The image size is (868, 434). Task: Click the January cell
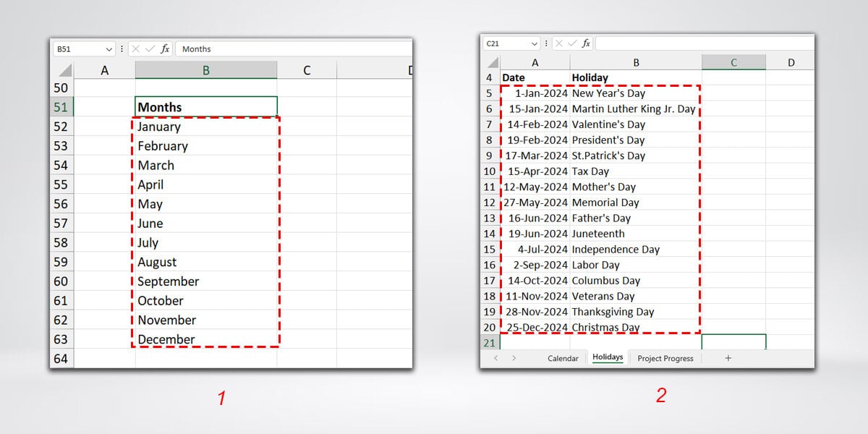(206, 127)
